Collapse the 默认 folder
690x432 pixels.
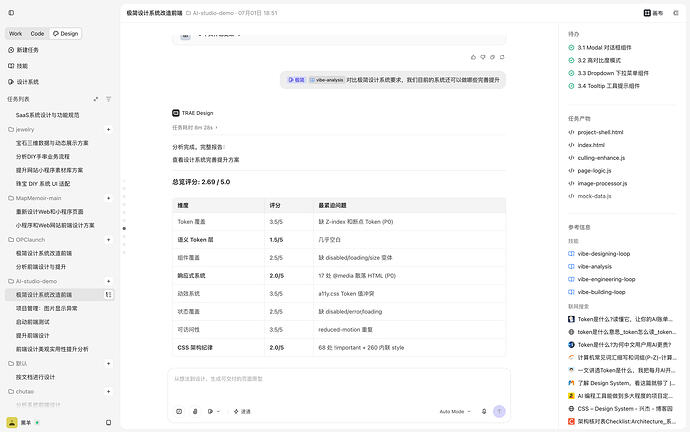(18, 363)
